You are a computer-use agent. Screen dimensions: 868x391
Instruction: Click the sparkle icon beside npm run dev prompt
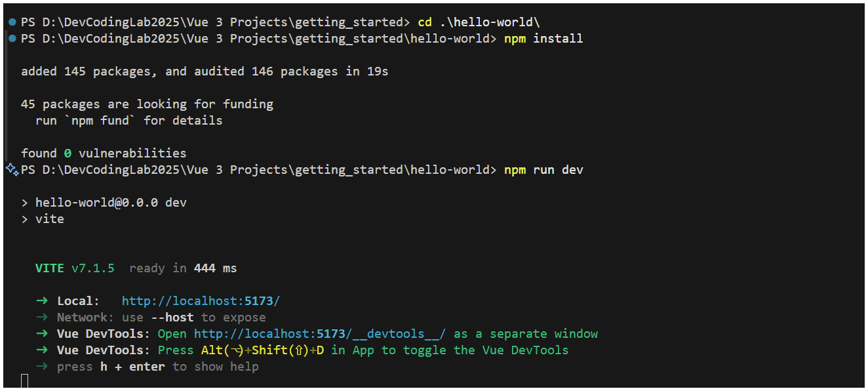(x=12, y=170)
